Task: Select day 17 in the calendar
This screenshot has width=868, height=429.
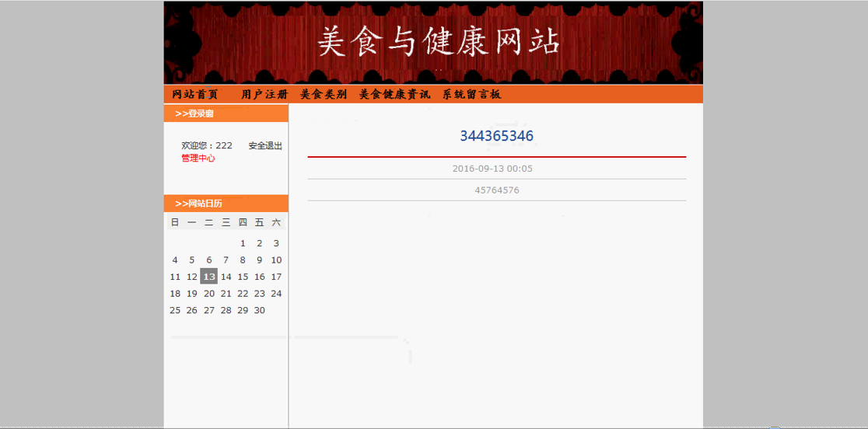Action: point(276,277)
